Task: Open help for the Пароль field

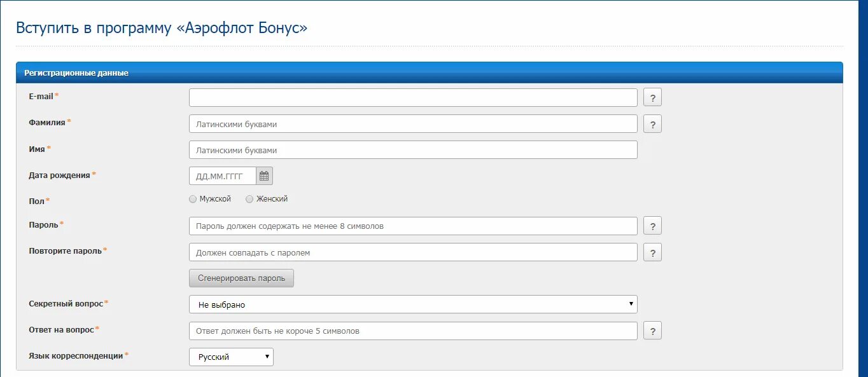Action: tap(652, 226)
